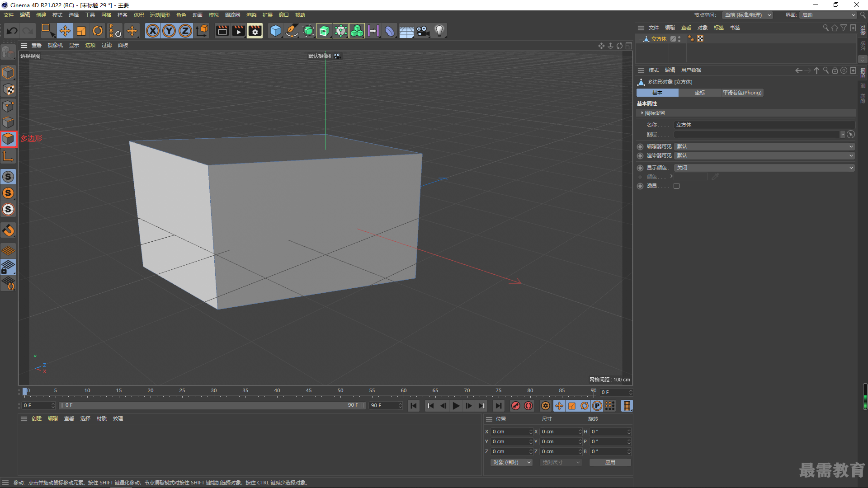Toggle record active objects keyframe button
The height and width of the screenshot is (488, 868).
[516, 406]
